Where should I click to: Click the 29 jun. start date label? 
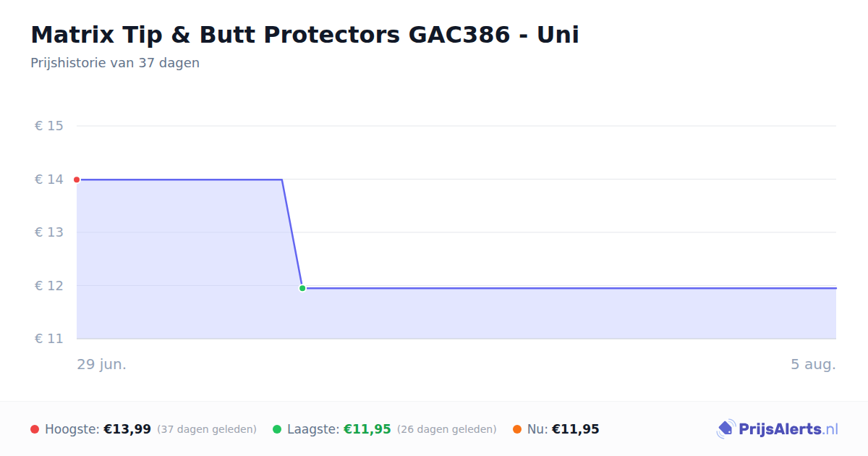pos(102,364)
